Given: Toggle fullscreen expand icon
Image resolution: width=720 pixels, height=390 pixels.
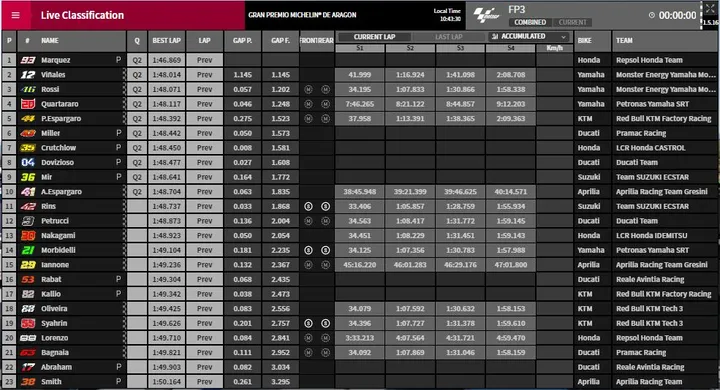Looking at the screenshot, I should pos(710,8).
